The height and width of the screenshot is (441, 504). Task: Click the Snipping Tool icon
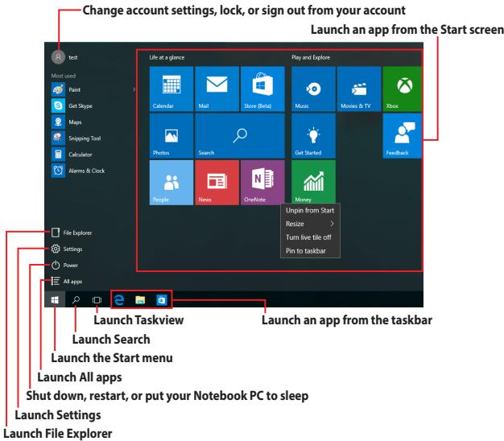pos(58,138)
